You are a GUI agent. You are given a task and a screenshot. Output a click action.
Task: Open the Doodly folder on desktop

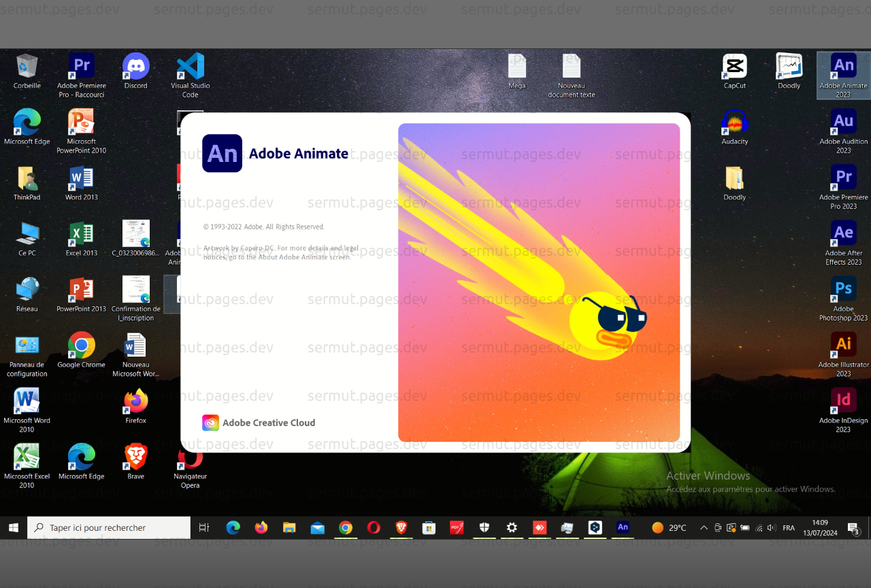(x=734, y=179)
